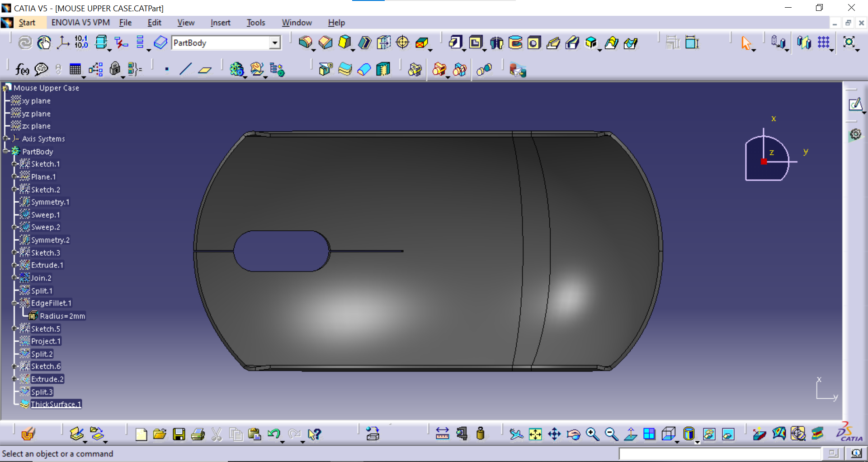The width and height of the screenshot is (868, 462).
Task: Select the Pan view icon
Action: click(x=554, y=434)
